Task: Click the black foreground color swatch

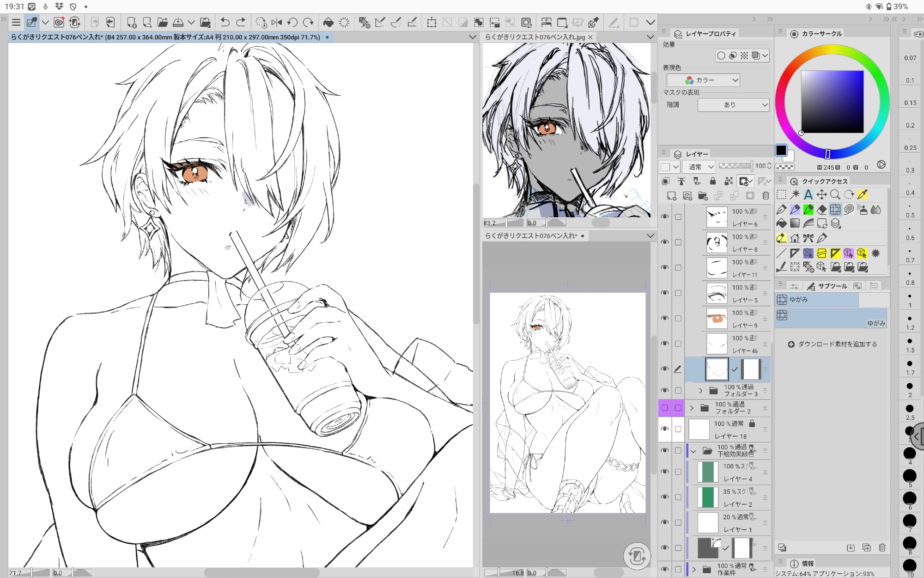Action: point(781,150)
